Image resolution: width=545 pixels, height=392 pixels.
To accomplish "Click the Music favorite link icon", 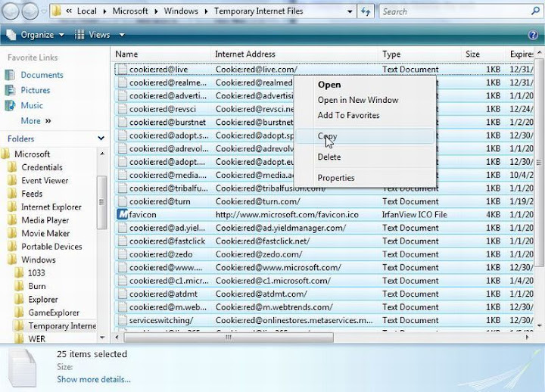I will click(x=10, y=105).
